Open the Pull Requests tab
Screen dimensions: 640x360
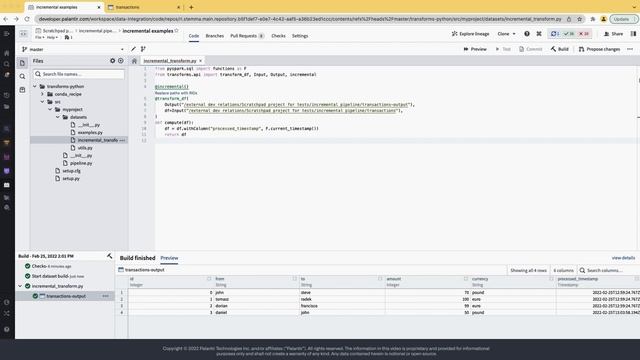click(x=247, y=36)
